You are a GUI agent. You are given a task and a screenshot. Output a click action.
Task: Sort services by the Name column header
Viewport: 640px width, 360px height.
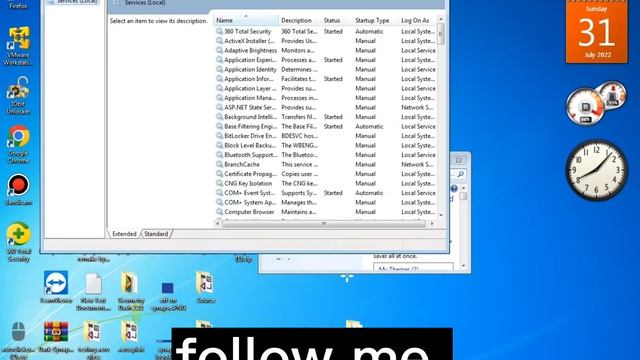coord(246,20)
